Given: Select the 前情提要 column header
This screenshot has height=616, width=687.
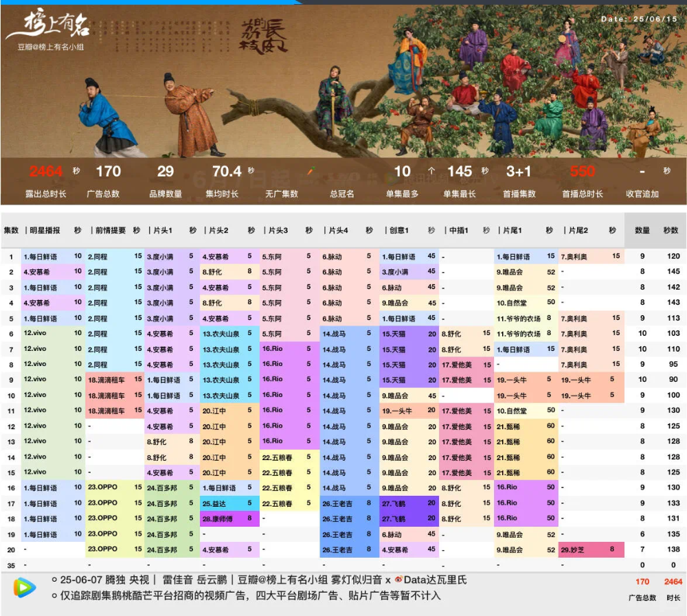Looking at the screenshot, I should [111, 230].
